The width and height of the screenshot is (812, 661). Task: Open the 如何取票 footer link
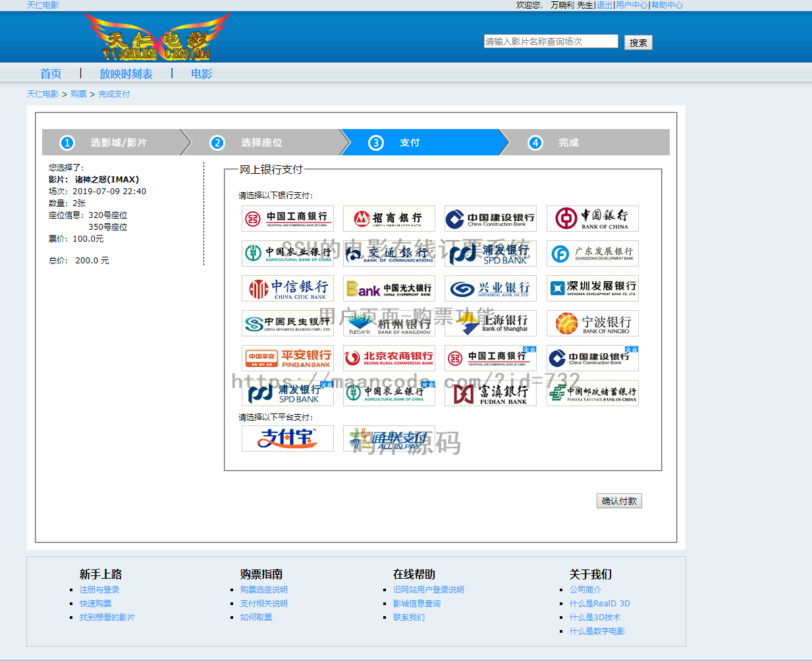click(x=256, y=618)
